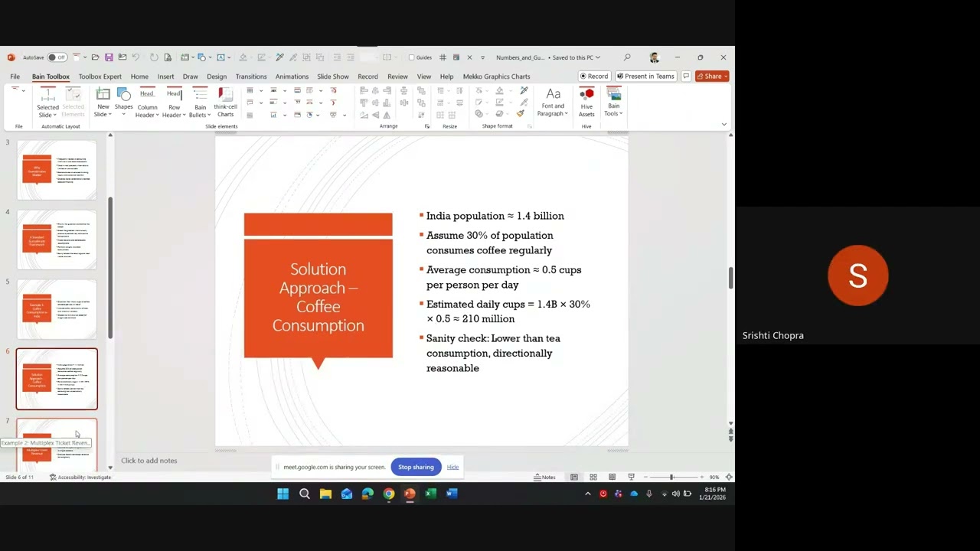Screen dimensions: 980x551
Task: Open the Windows Start menu
Action: pyautogui.click(x=283, y=494)
